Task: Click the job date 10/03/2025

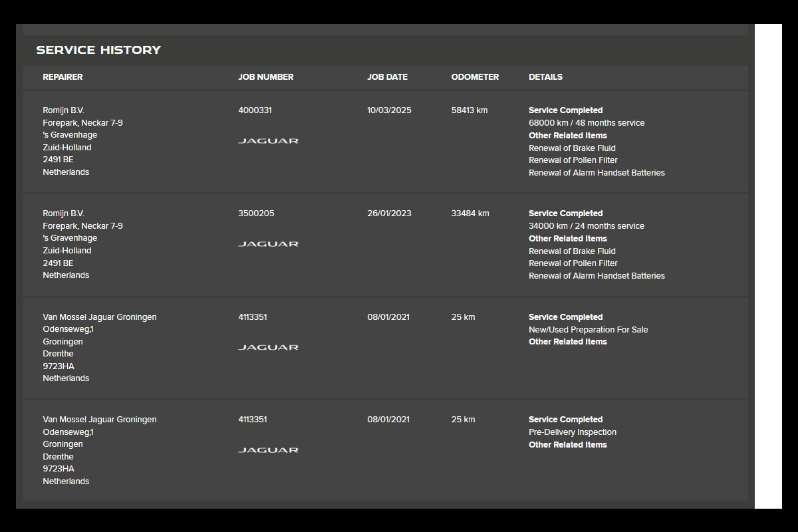Action: (389, 110)
